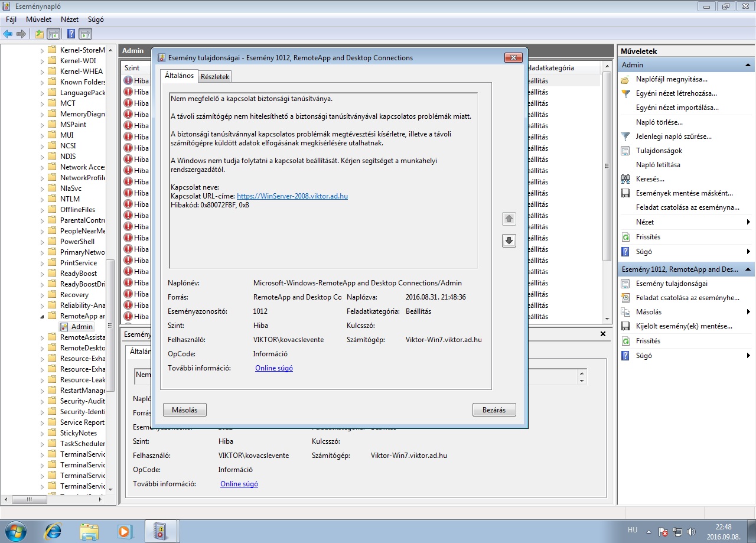Collapse the Esemény 1012 actions section
The image size is (756, 543).
click(748, 269)
